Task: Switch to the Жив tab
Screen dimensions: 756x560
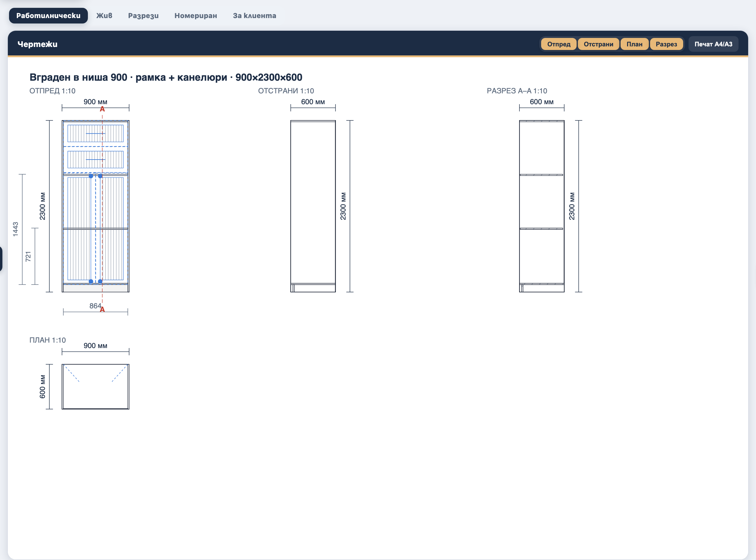Action: click(x=104, y=16)
